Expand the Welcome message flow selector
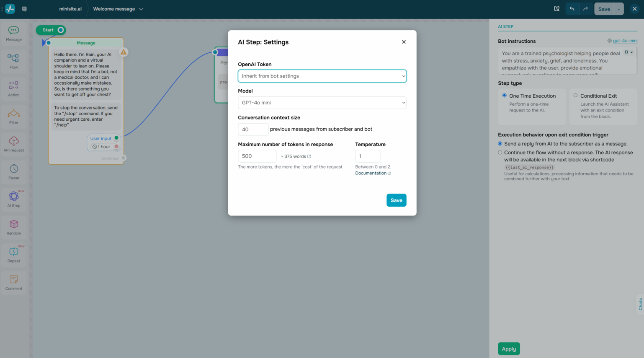Image resolution: width=644 pixels, height=358 pixels. pyautogui.click(x=142, y=8)
